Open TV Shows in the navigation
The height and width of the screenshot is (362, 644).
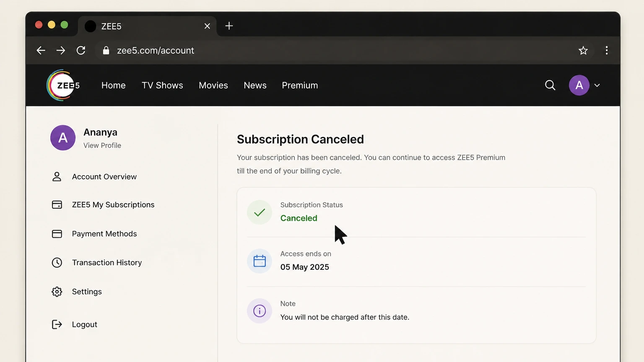pyautogui.click(x=162, y=85)
